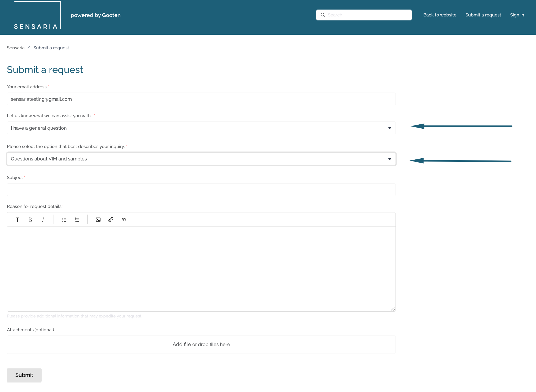Screen dimensions: 536x392
Task: Click the 'Reason for request details' label
Action: [x=34, y=206]
